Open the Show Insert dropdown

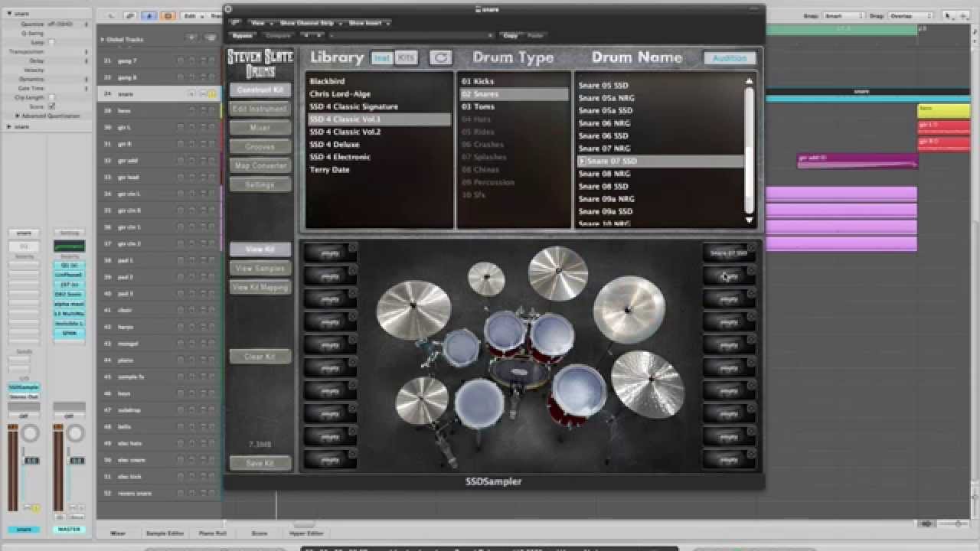click(370, 23)
